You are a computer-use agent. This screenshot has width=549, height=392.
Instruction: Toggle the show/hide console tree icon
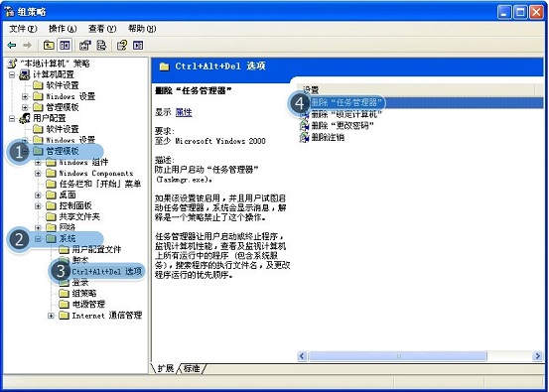(65, 45)
